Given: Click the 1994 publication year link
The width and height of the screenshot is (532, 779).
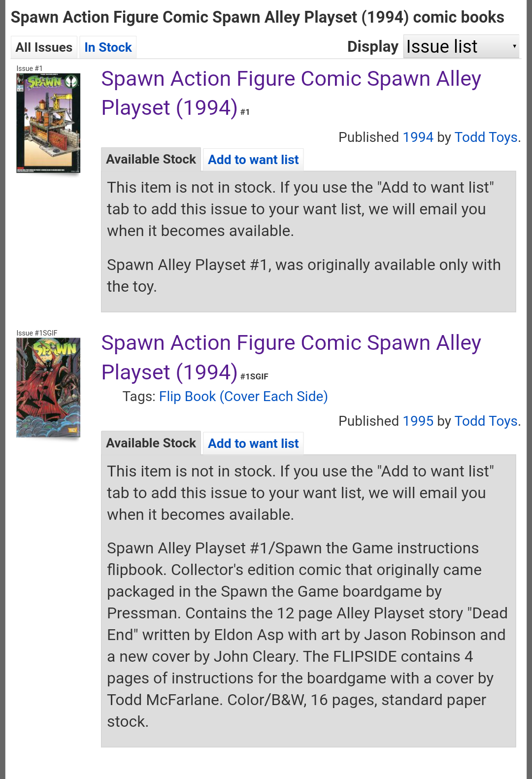Looking at the screenshot, I should tap(418, 137).
